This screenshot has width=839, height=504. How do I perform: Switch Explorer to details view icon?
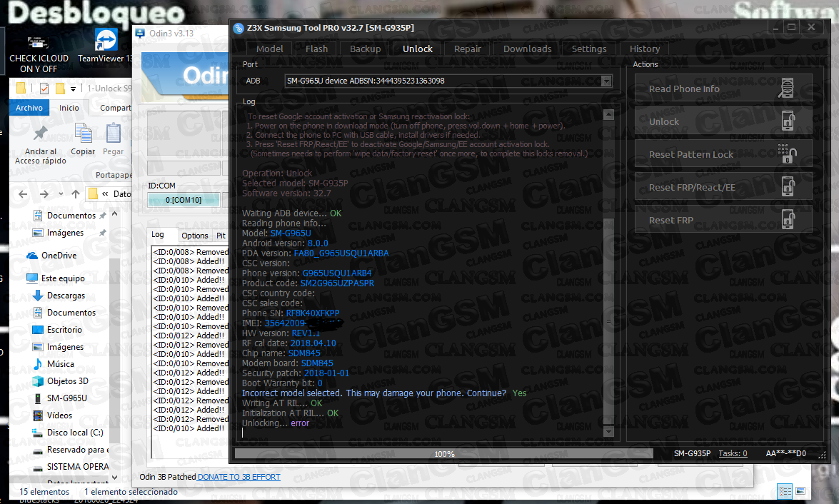tap(785, 490)
